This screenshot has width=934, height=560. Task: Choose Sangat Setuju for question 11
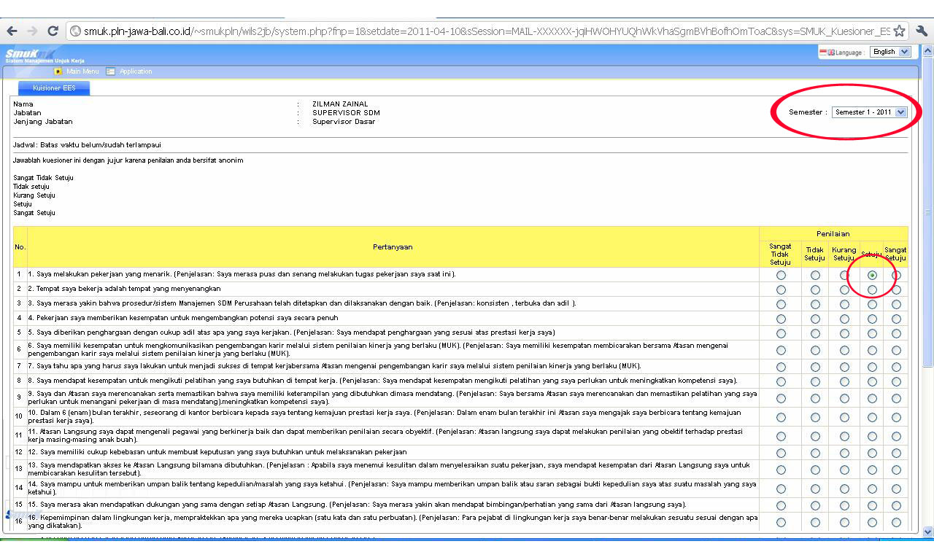click(896, 436)
